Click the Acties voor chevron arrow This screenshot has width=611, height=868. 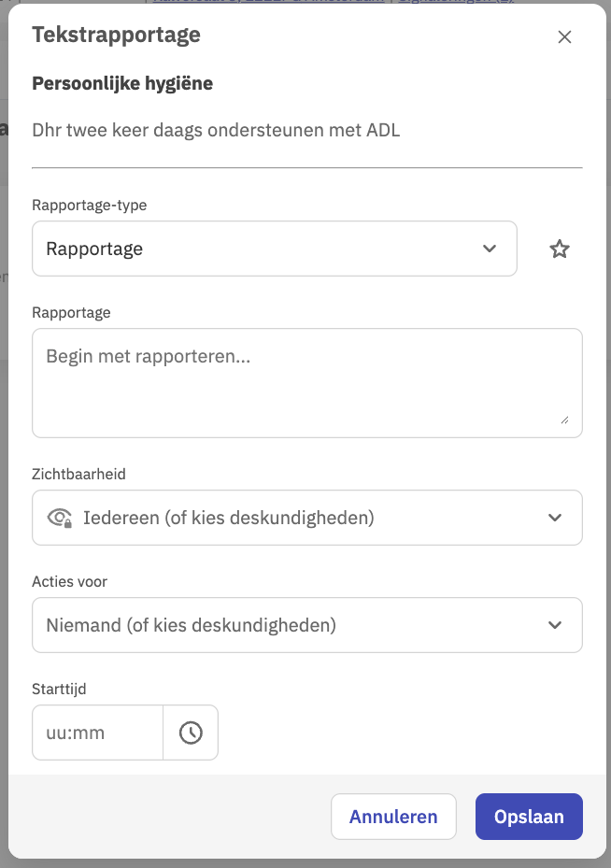(555, 625)
